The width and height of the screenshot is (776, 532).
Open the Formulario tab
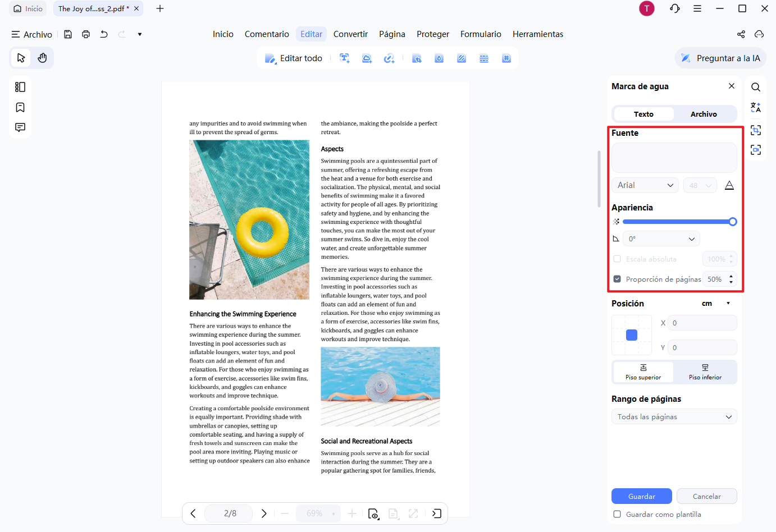click(481, 34)
